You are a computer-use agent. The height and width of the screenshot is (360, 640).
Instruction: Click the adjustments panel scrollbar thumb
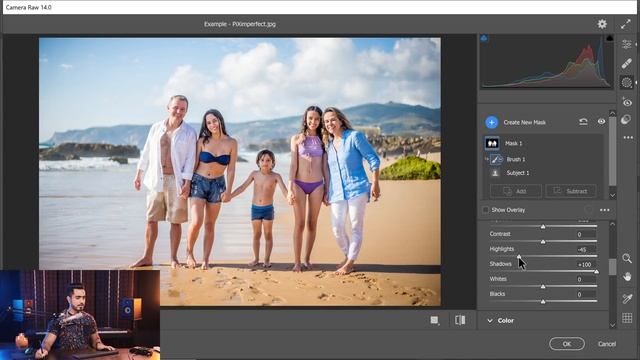click(x=612, y=267)
